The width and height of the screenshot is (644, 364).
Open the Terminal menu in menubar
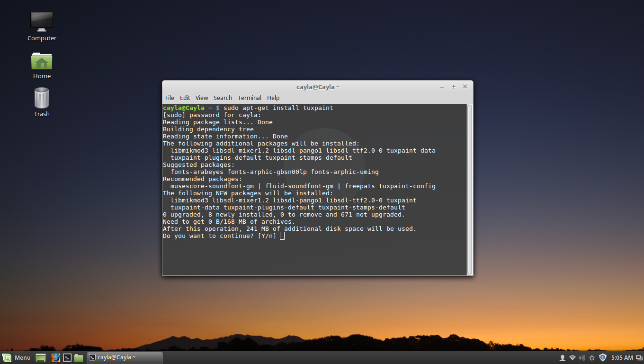pos(250,98)
